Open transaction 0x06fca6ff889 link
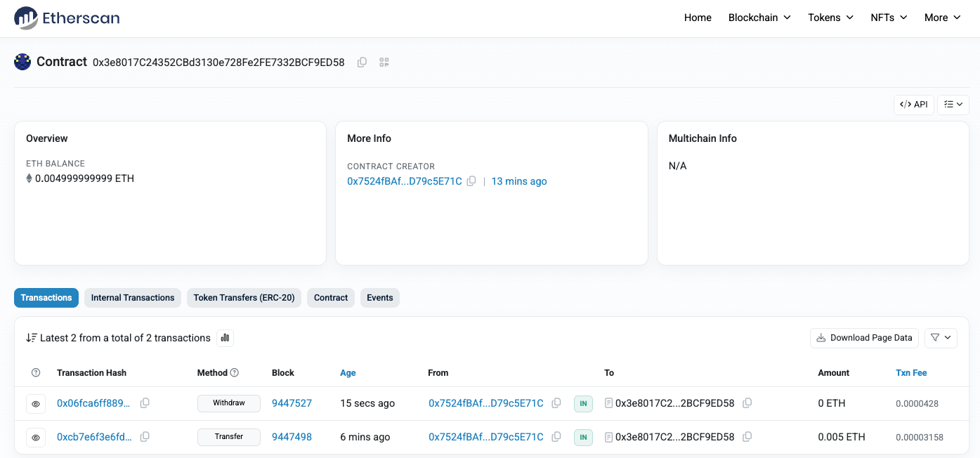This screenshot has width=980, height=458. (94, 403)
